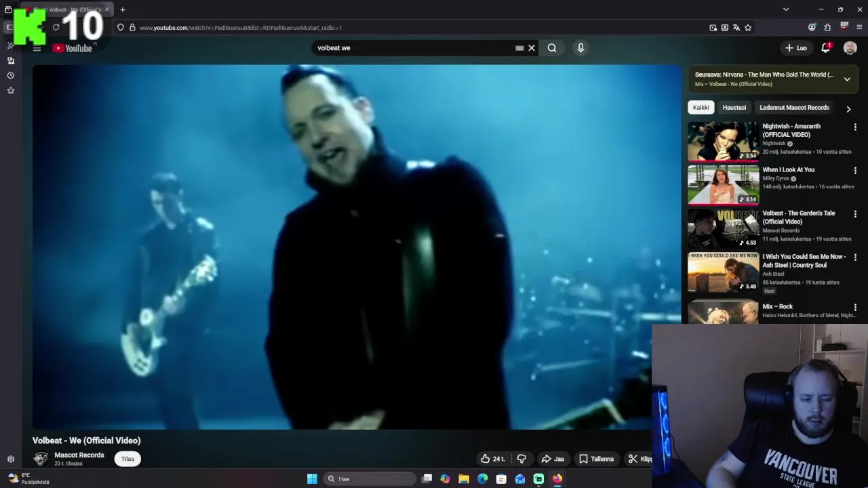Open options for Ash Steel video
Image resolution: width=868 pixels, height=488 pixels.
coord(855,258)
